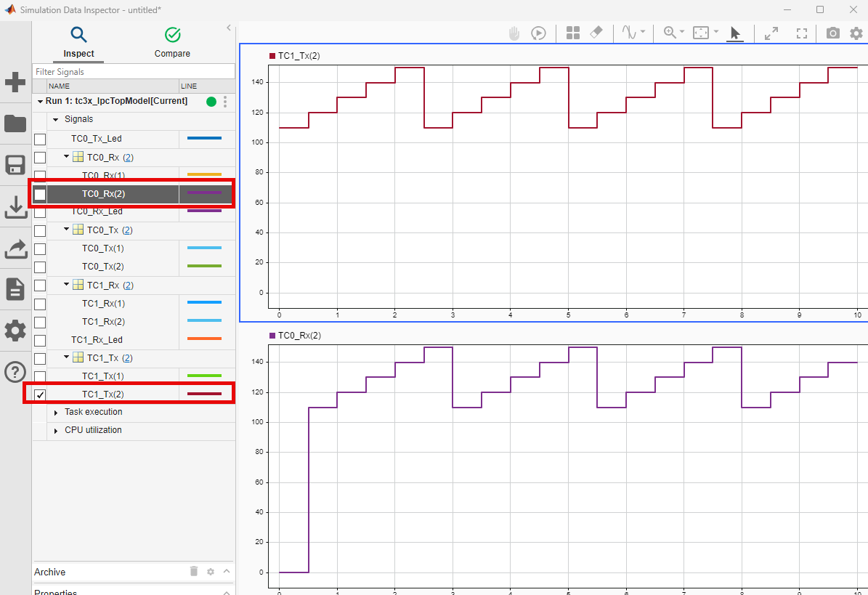Take a plot snapshot with the camera icon
Image resolution: width=868 pixels, height=595 pixels.
[x=832, y=33]
